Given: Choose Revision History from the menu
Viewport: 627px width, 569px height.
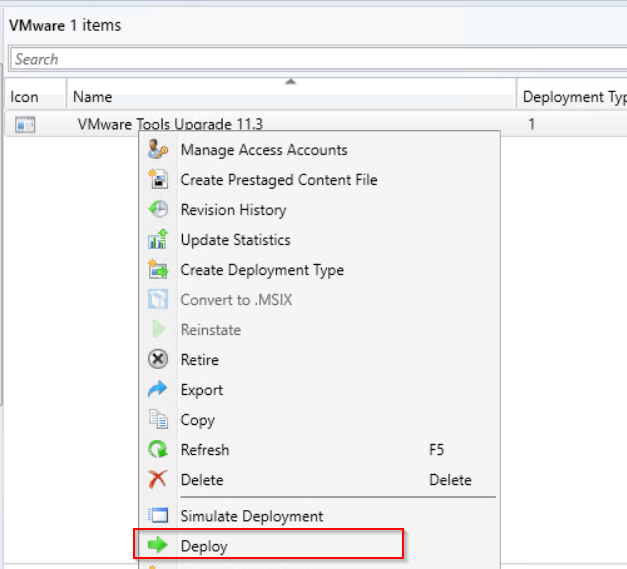Looking at the screenshot, I should pyautogui.click(x=233, y=210).
